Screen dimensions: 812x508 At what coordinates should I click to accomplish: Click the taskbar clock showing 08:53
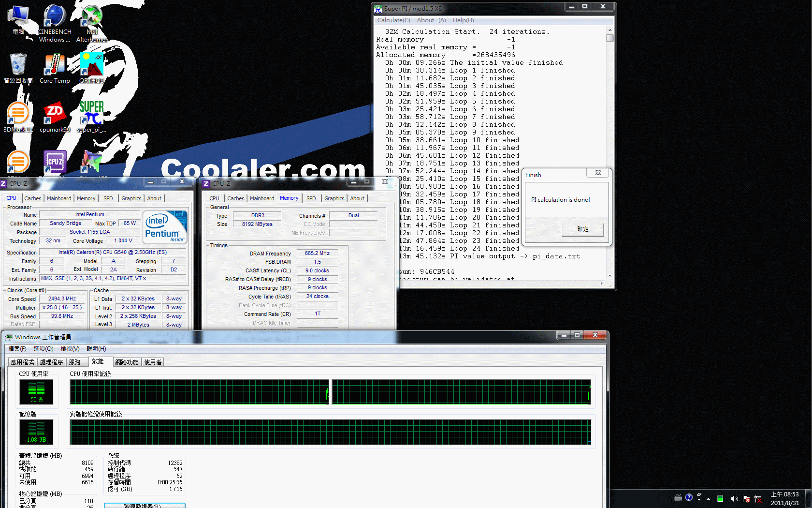tap(785, 499)
